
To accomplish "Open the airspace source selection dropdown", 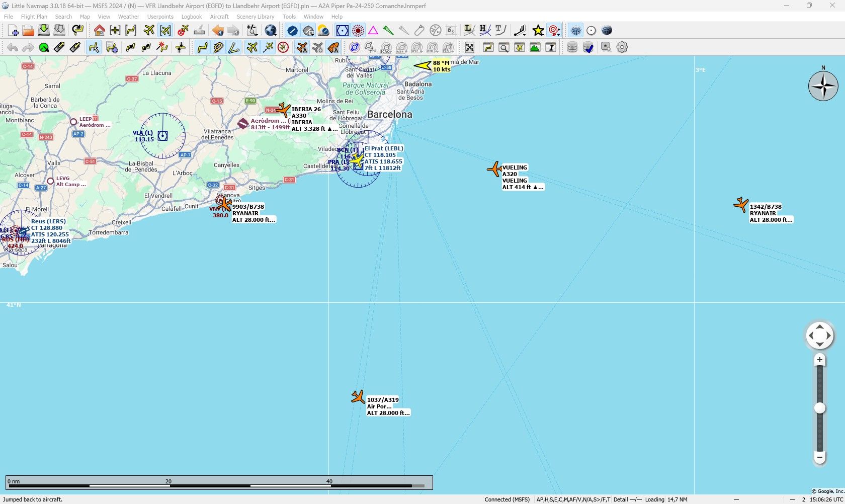I will point(370,48).
